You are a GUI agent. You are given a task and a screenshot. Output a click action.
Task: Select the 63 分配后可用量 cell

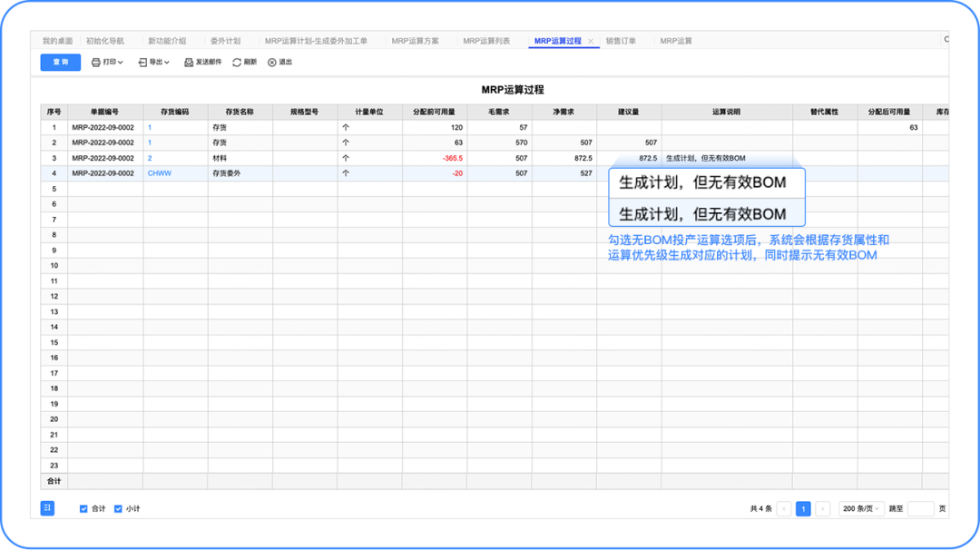889,127
